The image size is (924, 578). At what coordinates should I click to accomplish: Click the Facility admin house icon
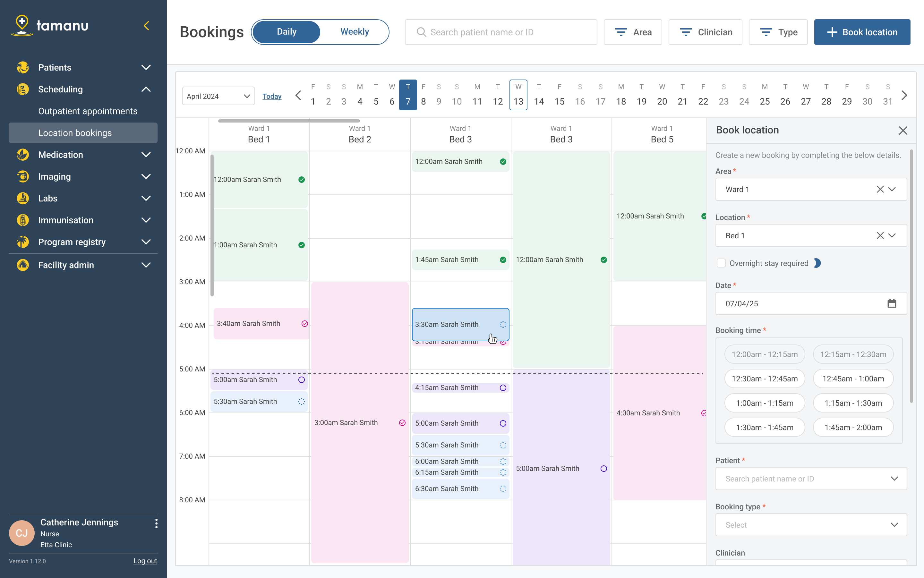pyautogui.click(x=22, y=265)
